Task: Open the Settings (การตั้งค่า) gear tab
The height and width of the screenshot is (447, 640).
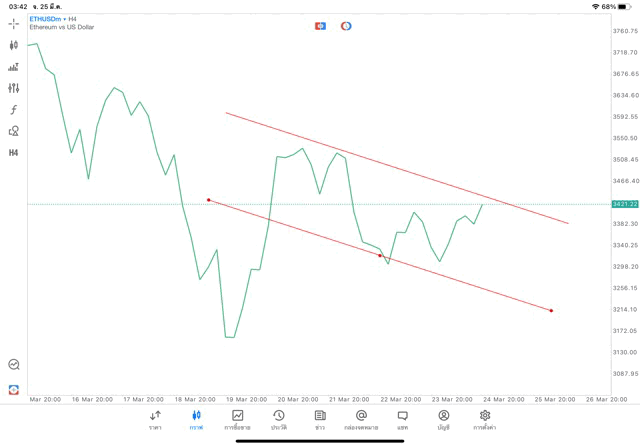Action: [x=485, y=420]
